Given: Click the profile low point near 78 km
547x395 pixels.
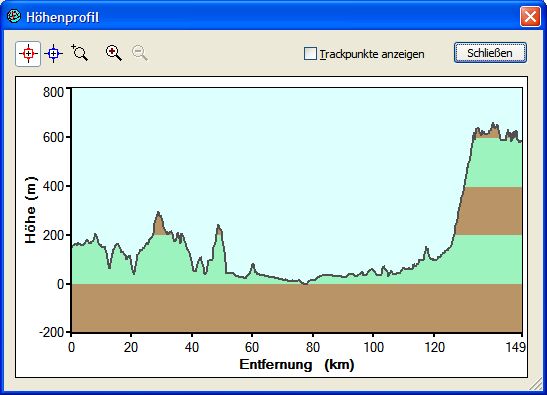Looking at the screenshot, I should point(305,284).
